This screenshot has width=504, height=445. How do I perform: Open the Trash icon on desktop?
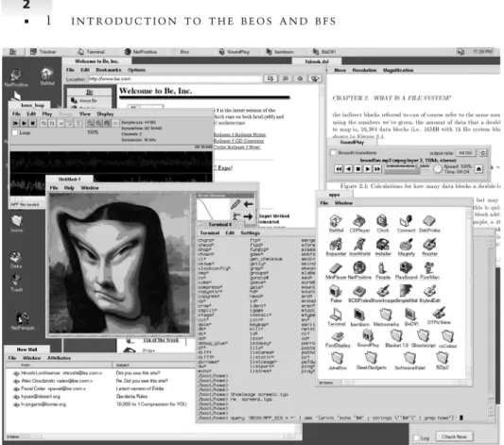[16, 282]
